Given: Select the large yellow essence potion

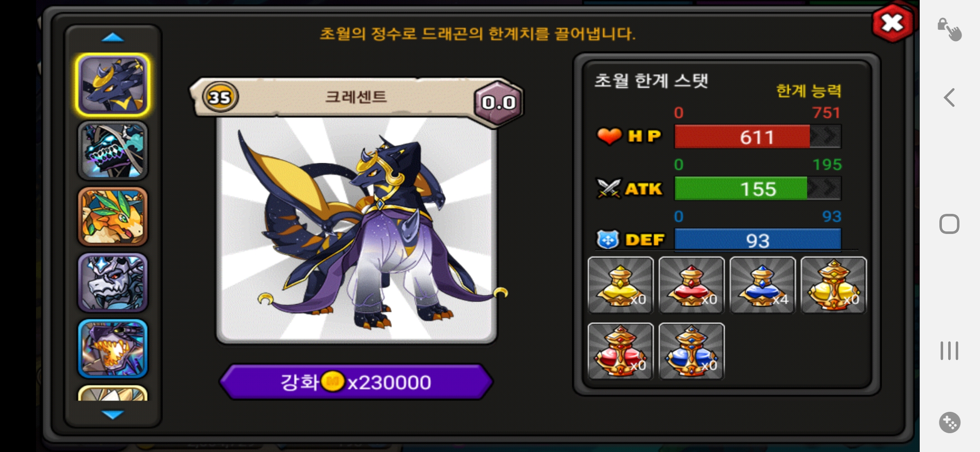Looking at the screenshot, I should point(833,285).
